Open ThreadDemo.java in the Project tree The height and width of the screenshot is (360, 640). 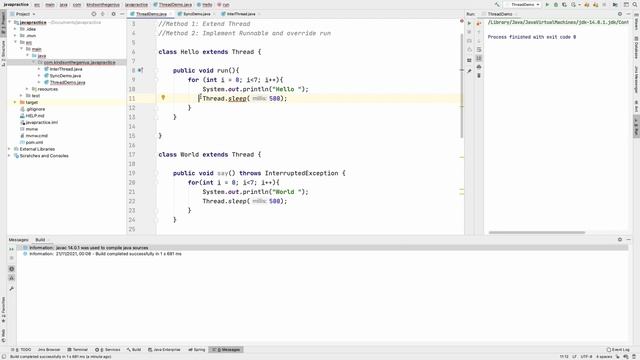(67, 82)
